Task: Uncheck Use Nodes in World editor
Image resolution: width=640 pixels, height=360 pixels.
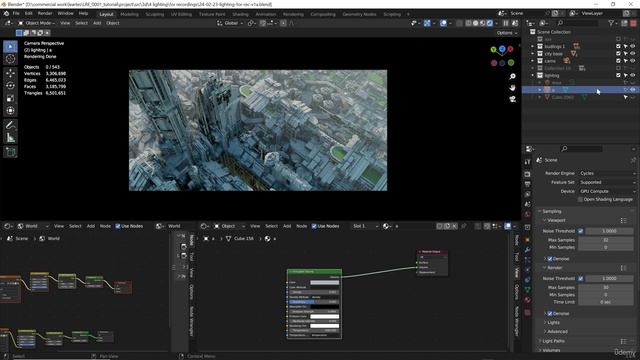Action: coord(118,226)
